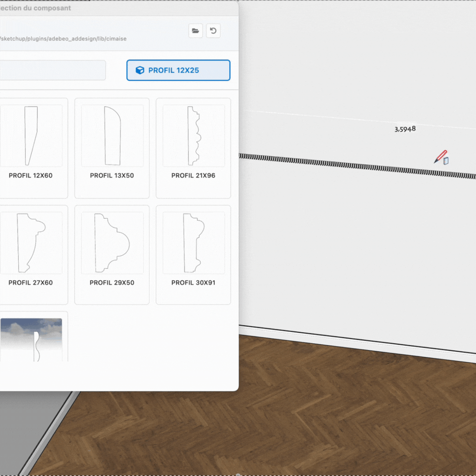Focus the search field left of PROFIL 12X25

(x=52, y=71)
